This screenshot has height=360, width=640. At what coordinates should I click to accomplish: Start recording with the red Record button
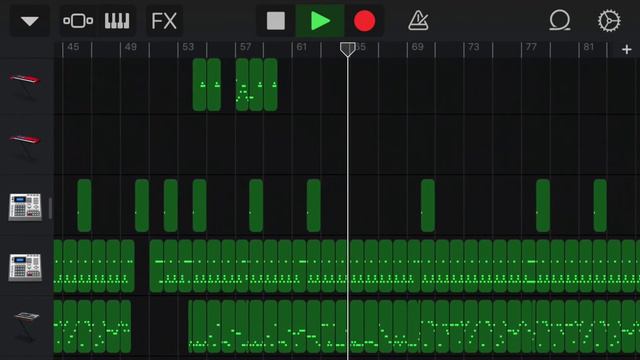click(364, 21)
